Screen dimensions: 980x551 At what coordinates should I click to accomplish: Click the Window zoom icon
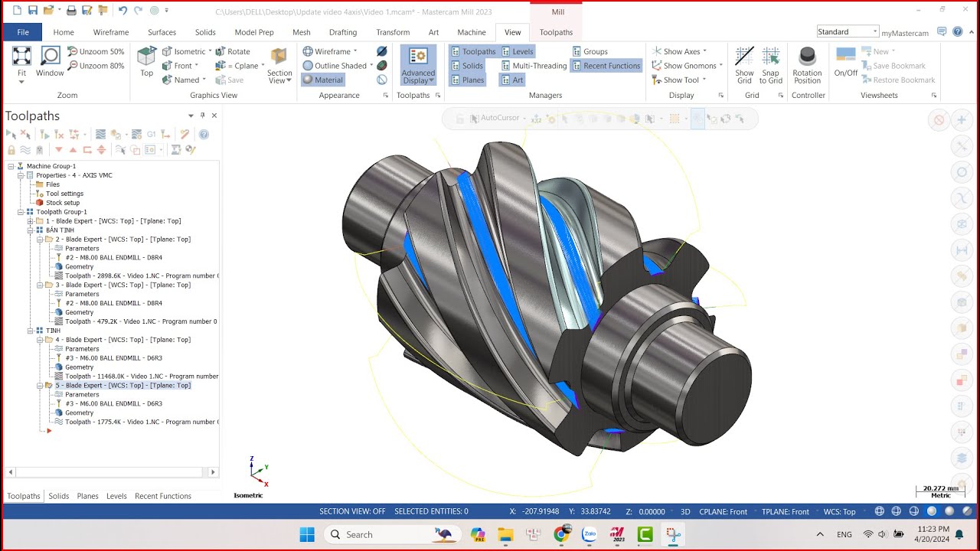point(50,56)
